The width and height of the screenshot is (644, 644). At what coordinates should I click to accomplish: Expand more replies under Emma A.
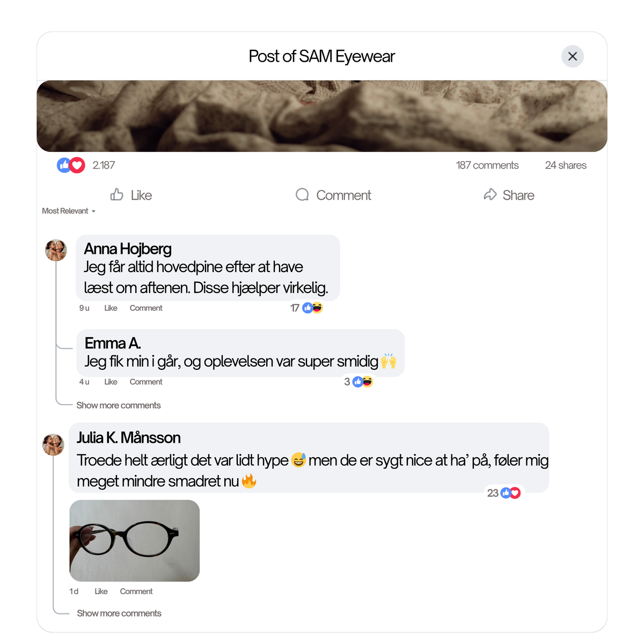(119, 405)
